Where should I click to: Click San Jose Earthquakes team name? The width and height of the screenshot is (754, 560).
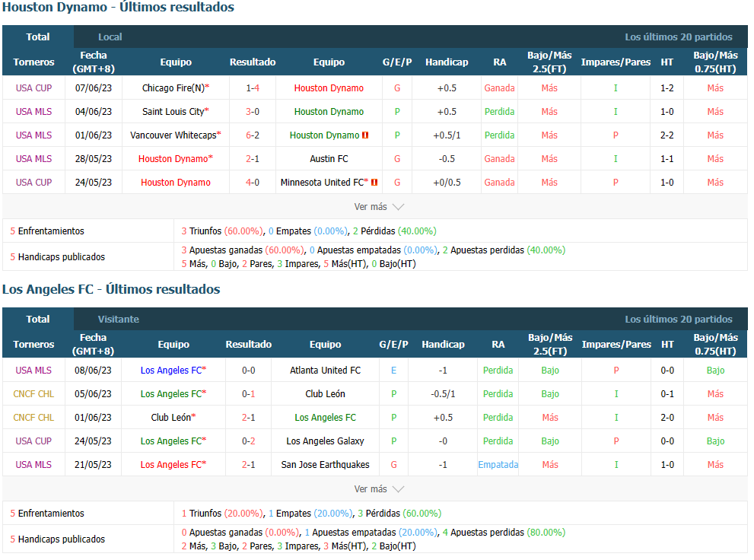point(325,464)
